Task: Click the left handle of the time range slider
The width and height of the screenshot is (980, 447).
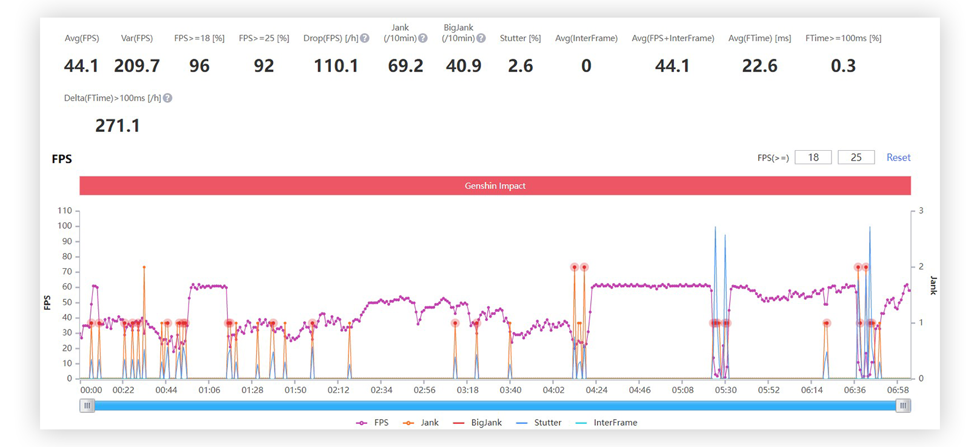Action: [87, 406]
